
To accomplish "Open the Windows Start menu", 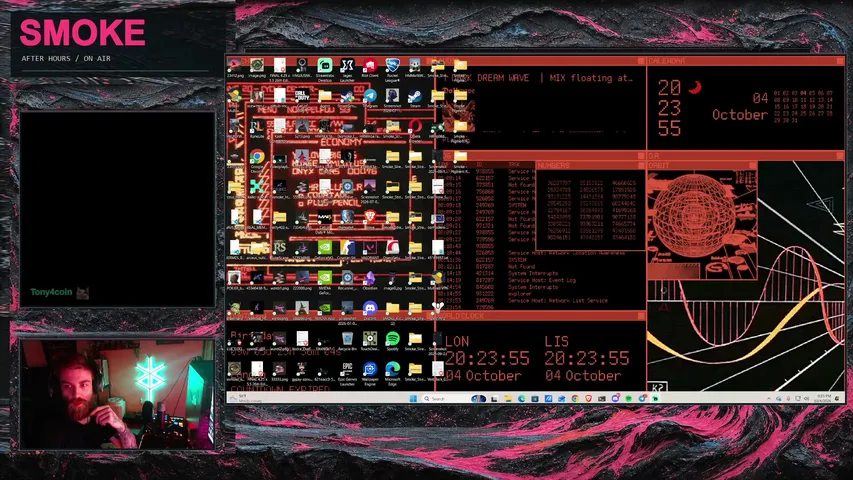I will (413, 398).
